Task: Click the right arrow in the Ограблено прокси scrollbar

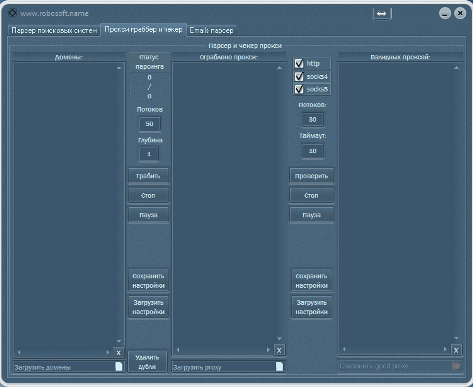Action: coord(268,350)
